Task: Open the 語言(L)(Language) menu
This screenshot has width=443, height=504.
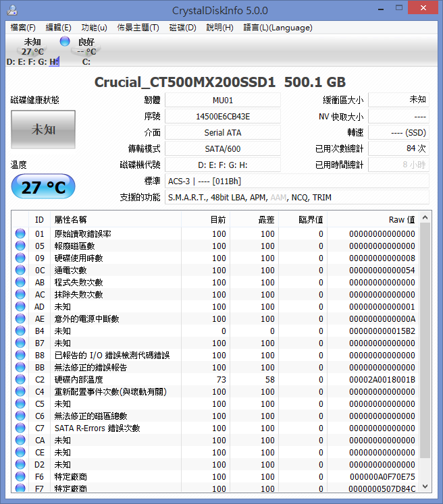Action: click(x=278, y=28)
